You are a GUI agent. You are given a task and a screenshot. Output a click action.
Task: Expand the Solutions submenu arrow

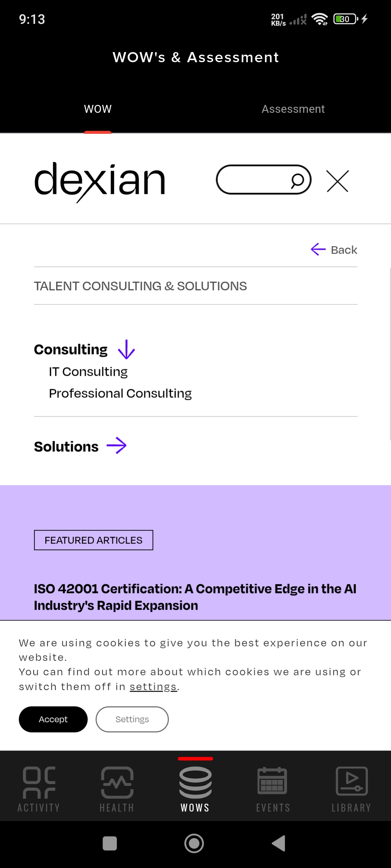(117, 446)
